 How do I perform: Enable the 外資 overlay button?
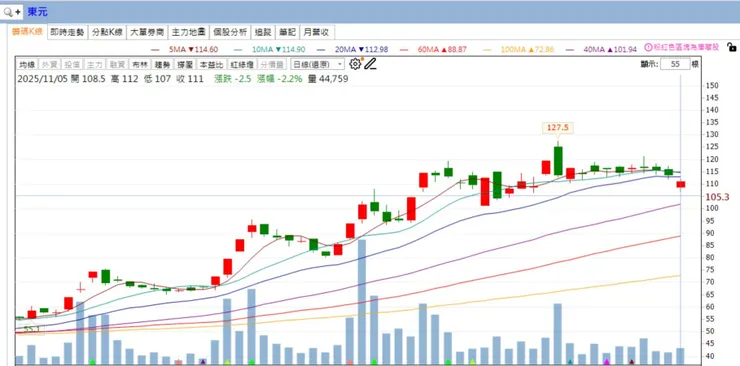[49, 65]
